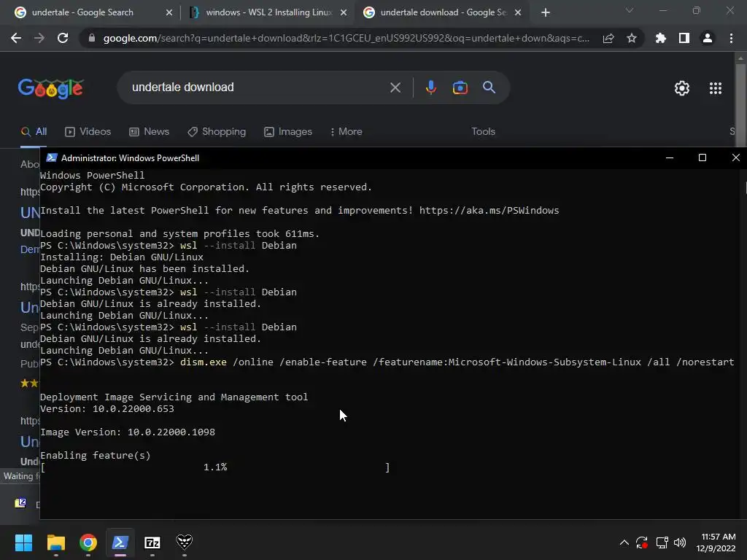Screen dimensions: 747x560
Task: Select the Videos results tab
Action: point(88,131)
